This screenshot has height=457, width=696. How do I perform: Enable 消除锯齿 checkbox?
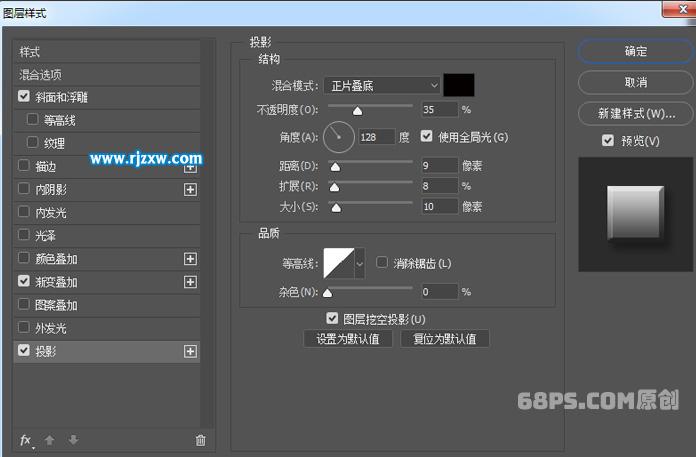pyautogui.click(x=382, y=263)
